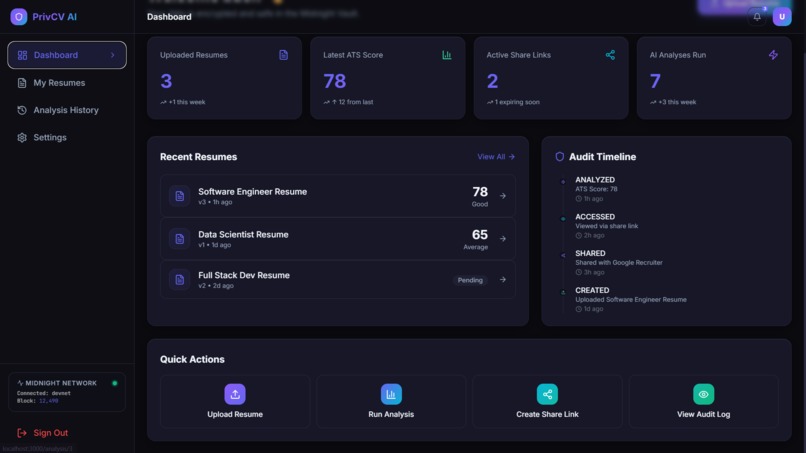Image resolution: width=806 pixels, height=453 pixels.
Task: Click 'Shared with Google Recruiter' text
Action: 619,263
